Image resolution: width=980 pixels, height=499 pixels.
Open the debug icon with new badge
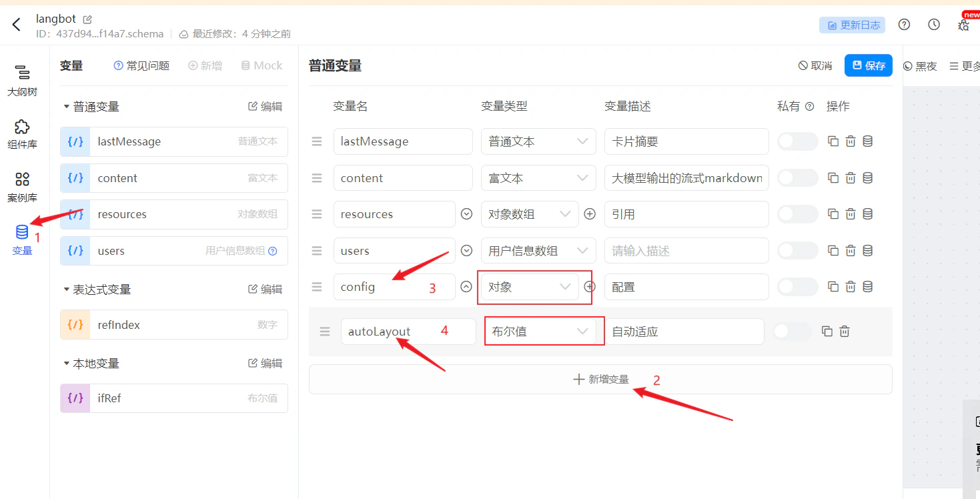tap(963, 25)
